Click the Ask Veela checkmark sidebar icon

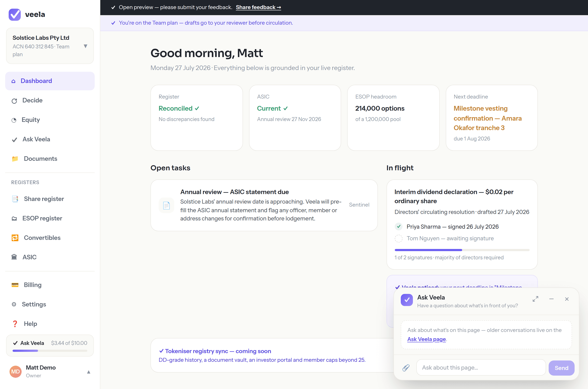[14, 140]
